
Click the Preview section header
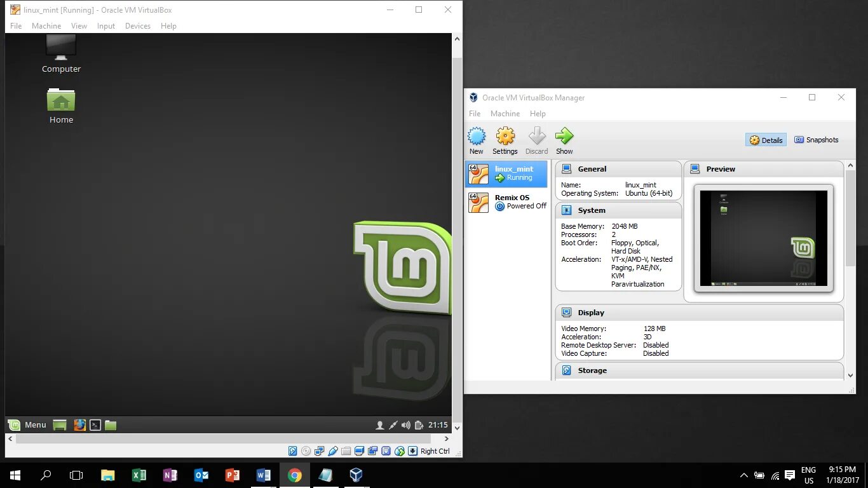point(764,169)
